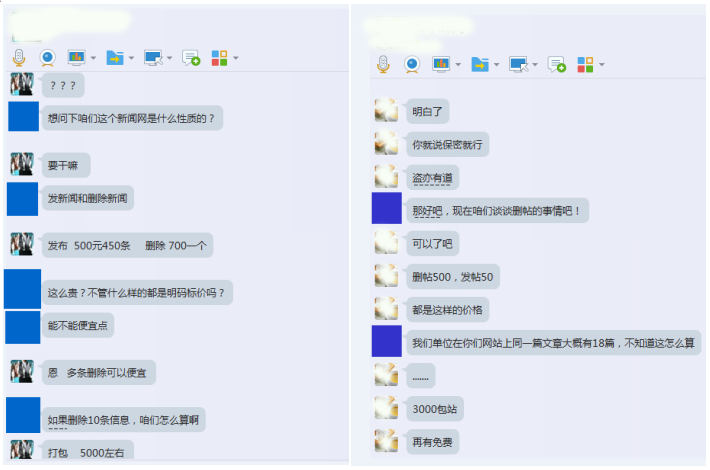
Task: Click avatar beside '盗亦有道' message
Action: [x=386, y=177]
